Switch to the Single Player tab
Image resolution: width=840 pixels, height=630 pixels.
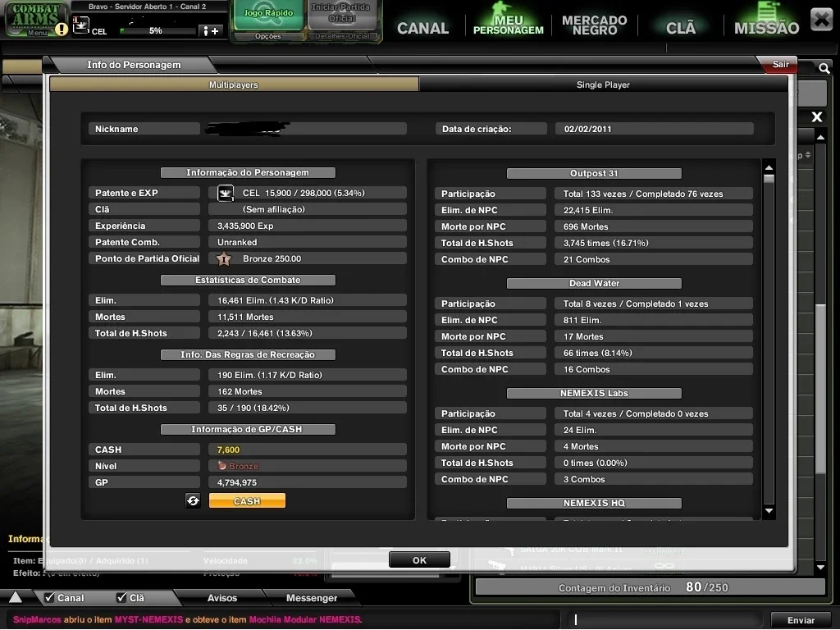(603, 84)
